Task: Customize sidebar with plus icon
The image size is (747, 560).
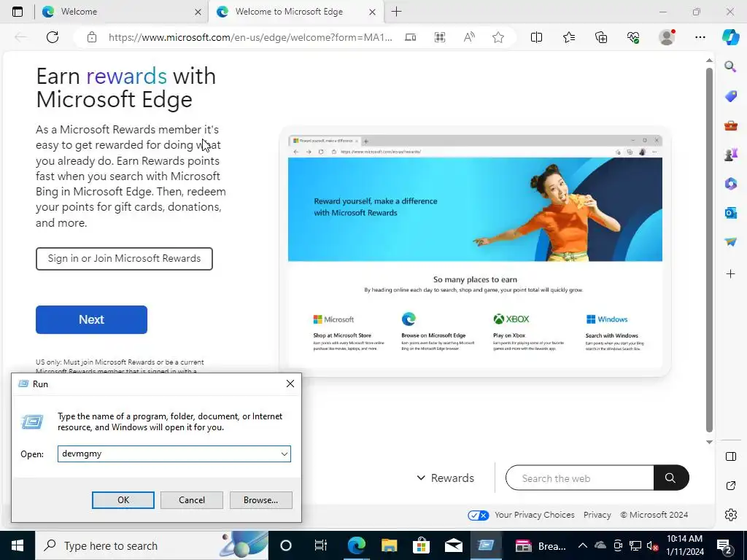Action: click(730, 274)
